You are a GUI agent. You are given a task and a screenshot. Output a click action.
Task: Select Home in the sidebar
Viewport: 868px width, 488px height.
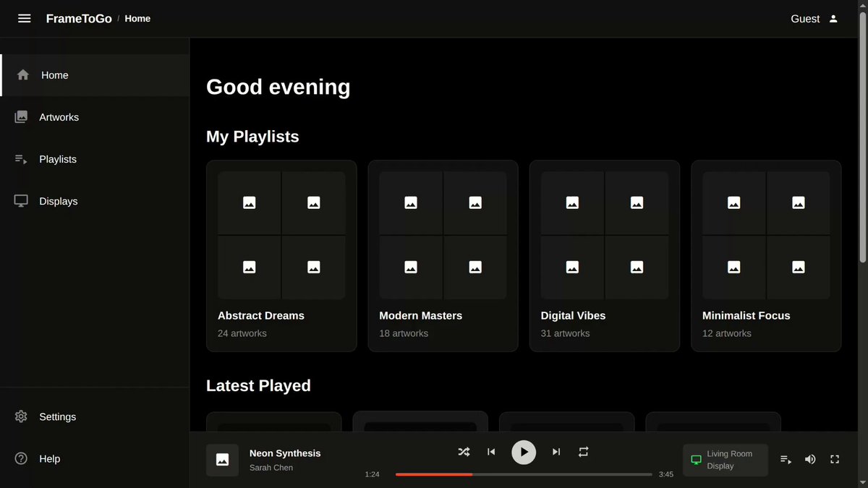point(95,75)
